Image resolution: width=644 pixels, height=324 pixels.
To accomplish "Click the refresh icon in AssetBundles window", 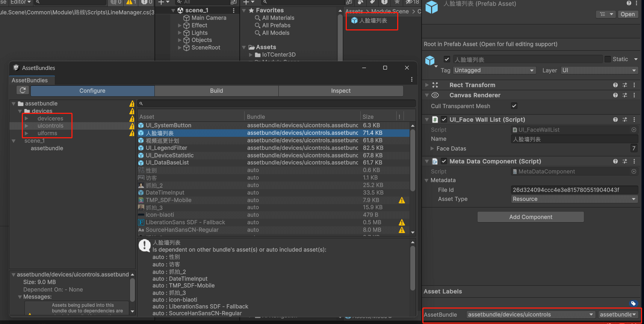I will [x=23, y=90].
